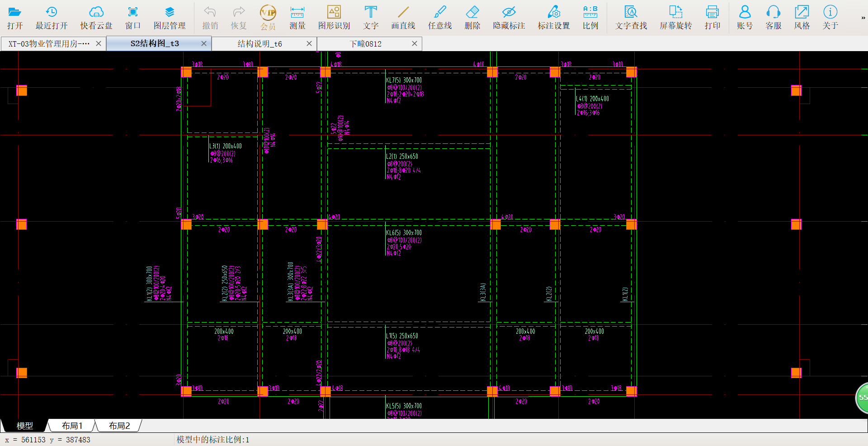Expand the toolbar overflow chevron

(863, 18)
